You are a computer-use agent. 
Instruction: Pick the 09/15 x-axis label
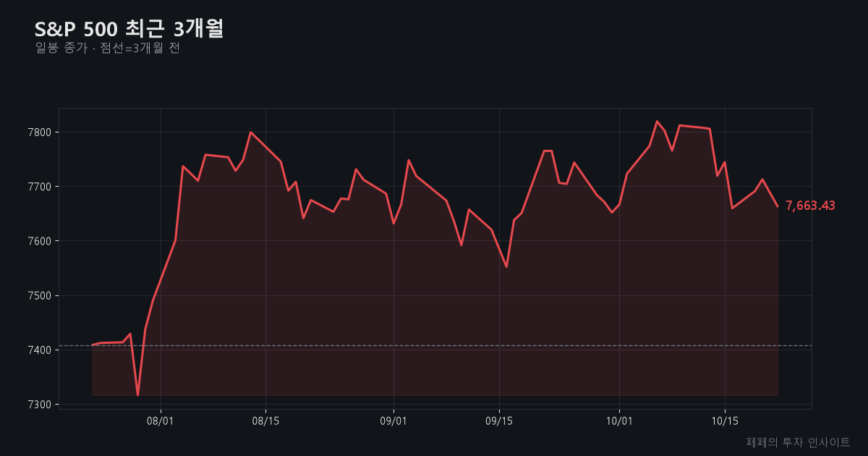pos(499,421)
